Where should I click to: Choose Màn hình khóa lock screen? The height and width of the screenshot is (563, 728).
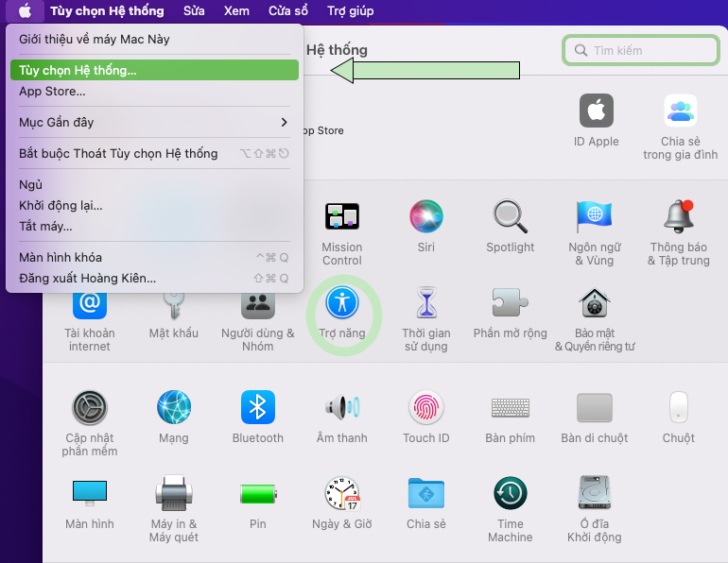point(154,257)
